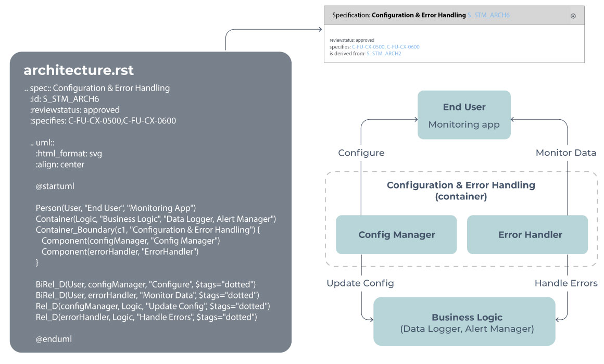Open the C-FU-CX-0500 specifies link

click(368, 47)
